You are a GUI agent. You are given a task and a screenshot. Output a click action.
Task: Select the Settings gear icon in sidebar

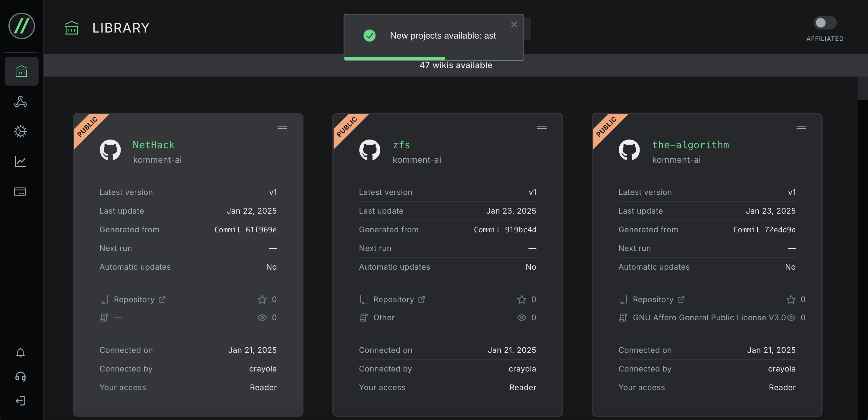21,130
